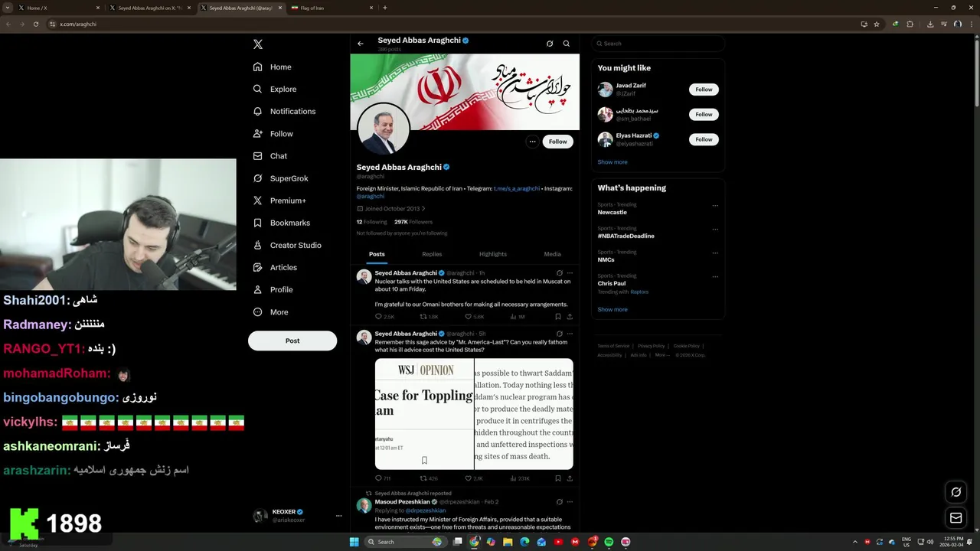Open options for NMCs trend

pyautogui.click(x=715, y=253)
